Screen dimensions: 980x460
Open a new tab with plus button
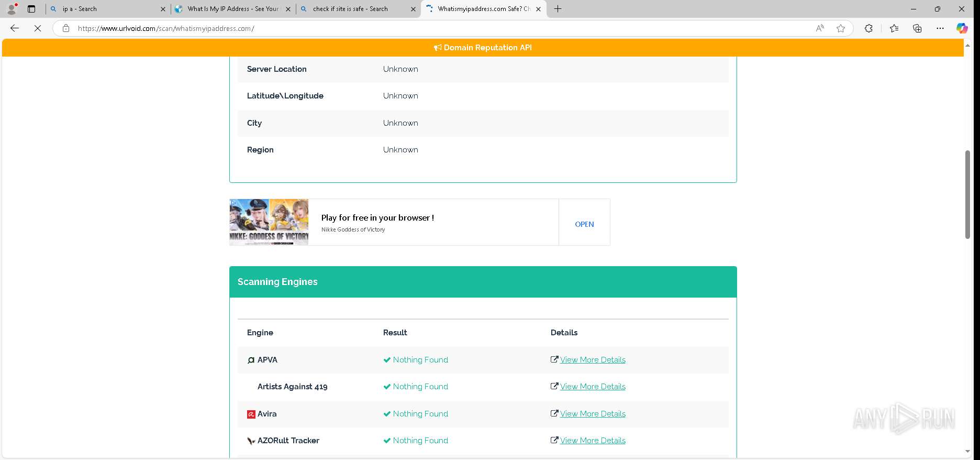click(558, 9)
